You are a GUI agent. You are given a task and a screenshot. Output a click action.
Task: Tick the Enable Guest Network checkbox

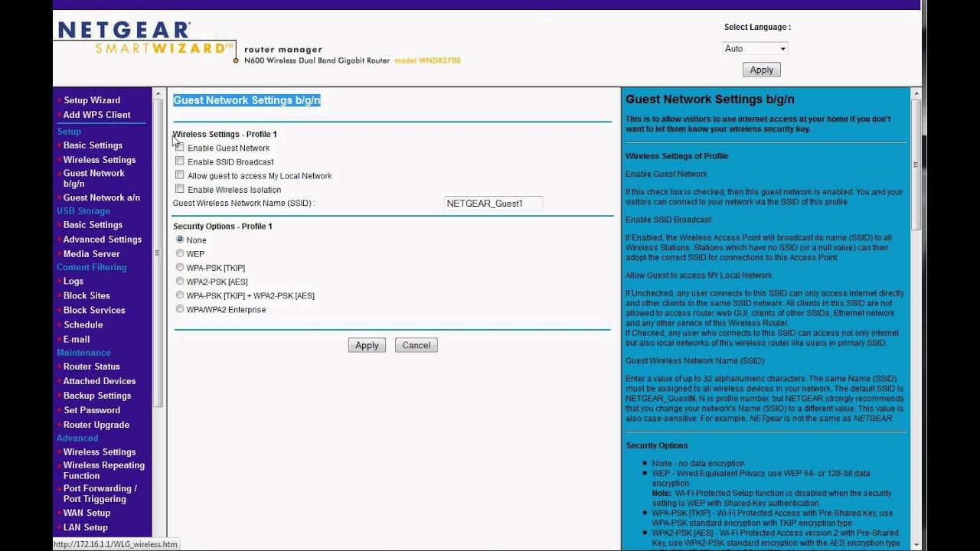click(x=180, y=148)
